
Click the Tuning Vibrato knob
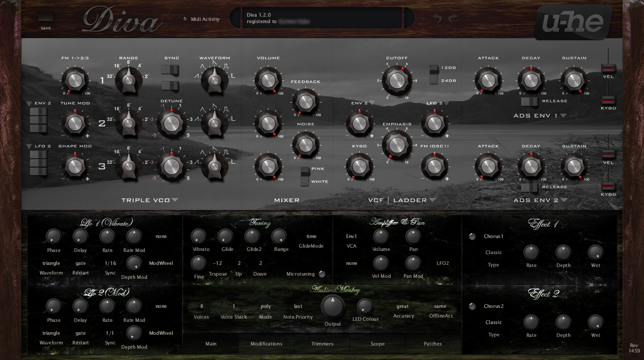198,236
